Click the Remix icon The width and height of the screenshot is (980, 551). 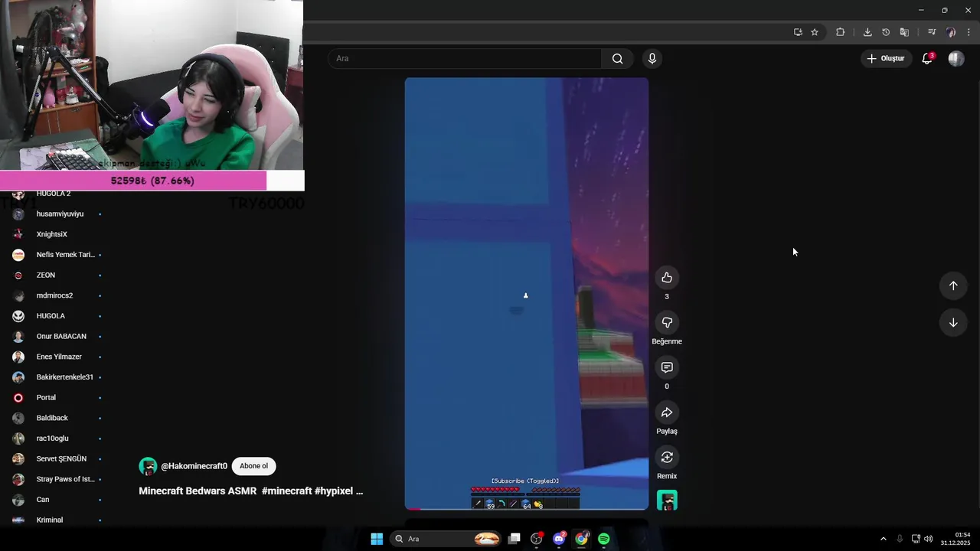pyautogui.click(x=667, y=458)
